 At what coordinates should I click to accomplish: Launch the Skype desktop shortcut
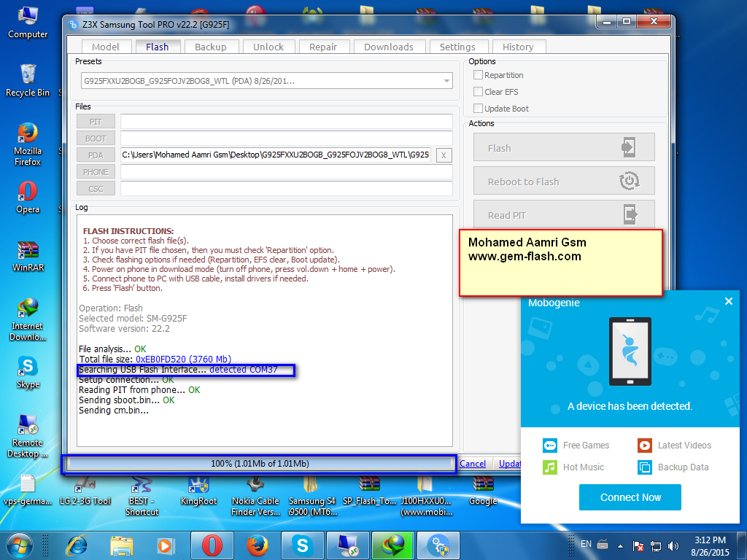coord(28,373)
